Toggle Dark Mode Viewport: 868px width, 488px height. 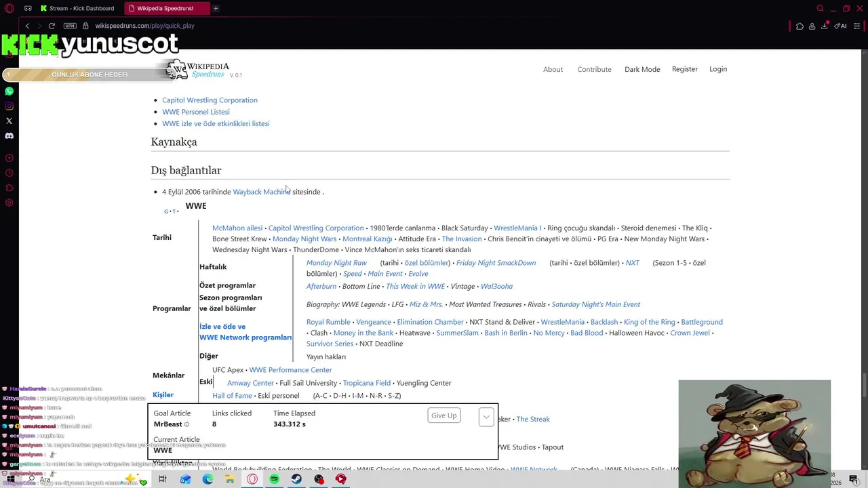point(642,69)
